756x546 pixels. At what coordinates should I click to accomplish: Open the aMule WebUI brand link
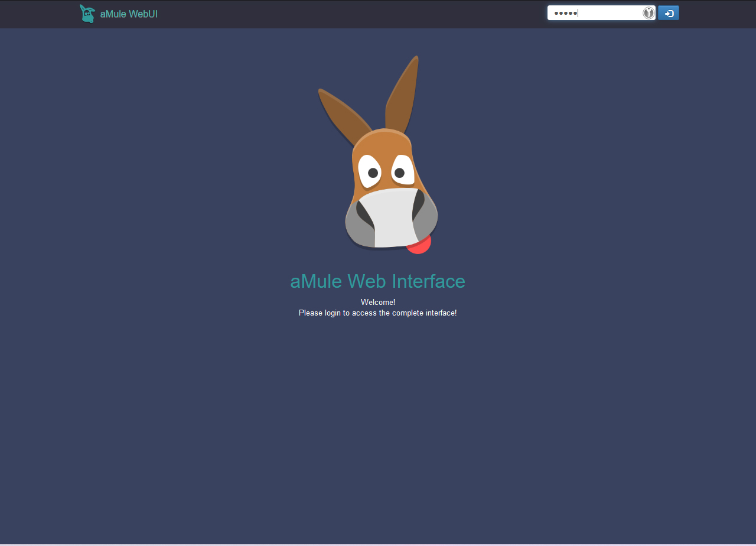(x=129, y=14)
